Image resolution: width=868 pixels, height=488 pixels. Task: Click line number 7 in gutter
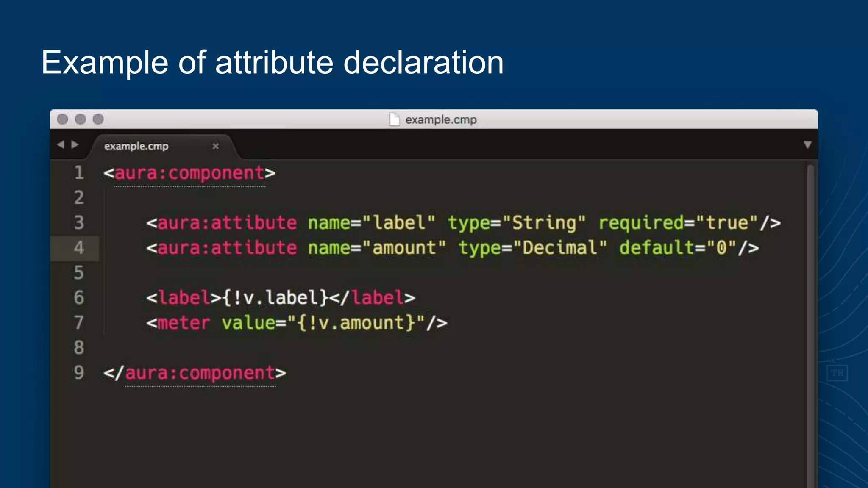[79, 323]
